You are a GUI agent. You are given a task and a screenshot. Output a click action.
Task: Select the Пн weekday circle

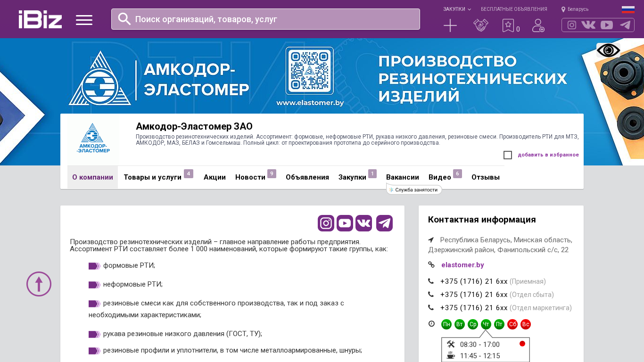pos(446,324)
